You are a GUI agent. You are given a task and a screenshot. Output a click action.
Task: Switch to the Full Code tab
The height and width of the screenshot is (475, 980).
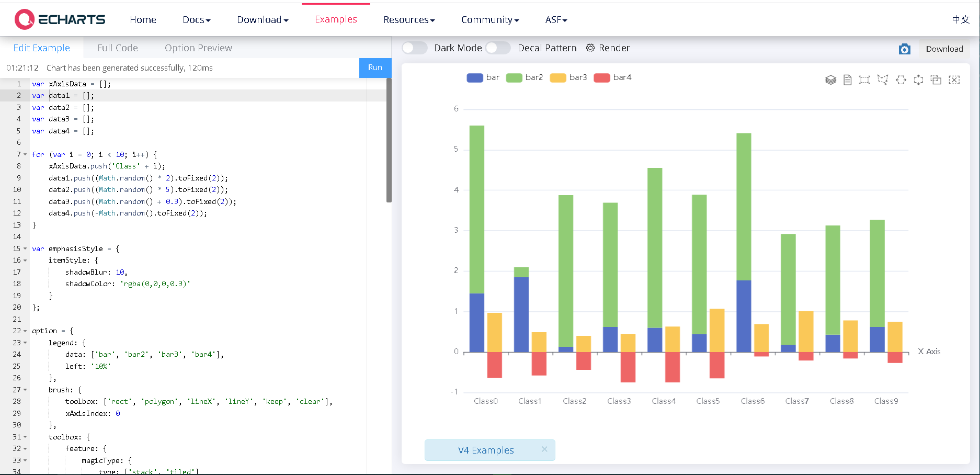pyautogui.click(x=118, y=48)
